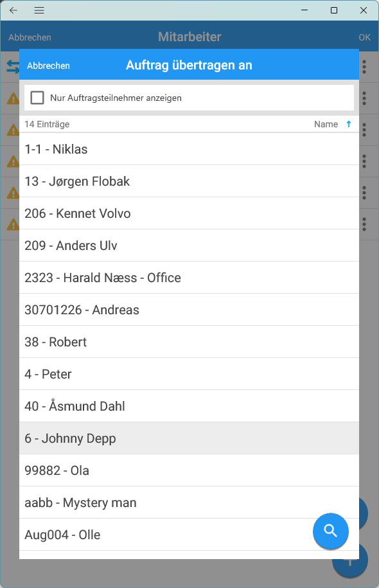Click the transfer arrows icon behind the dialog
This screenshot has width=379, height=588.
[x=13, y=67]
